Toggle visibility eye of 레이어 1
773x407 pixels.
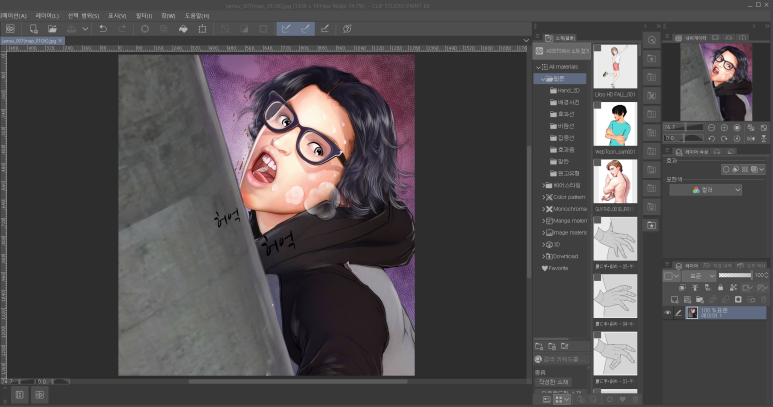point(668,313)
